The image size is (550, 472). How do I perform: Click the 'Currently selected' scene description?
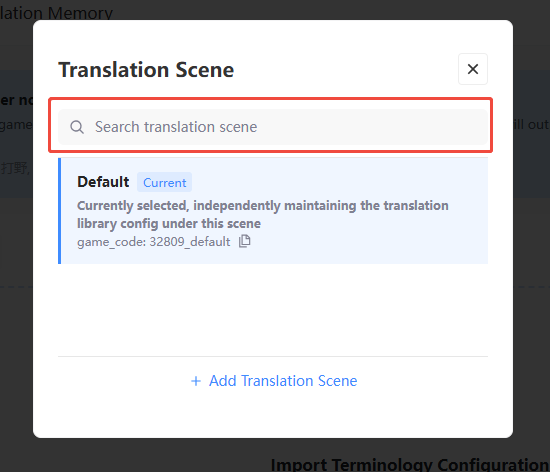tap(263, 214)
